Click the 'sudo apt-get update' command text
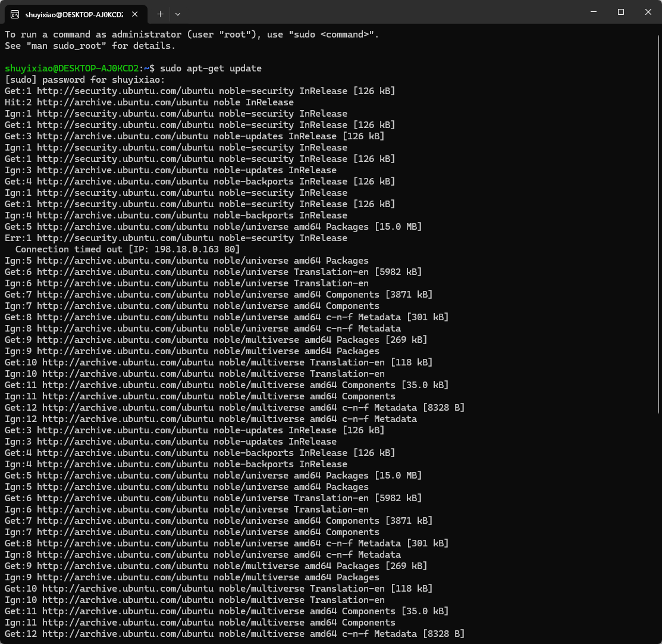Image resolution: width=662 pixels, height=644 pixels. pyautogui.click(x=211, y=68)
